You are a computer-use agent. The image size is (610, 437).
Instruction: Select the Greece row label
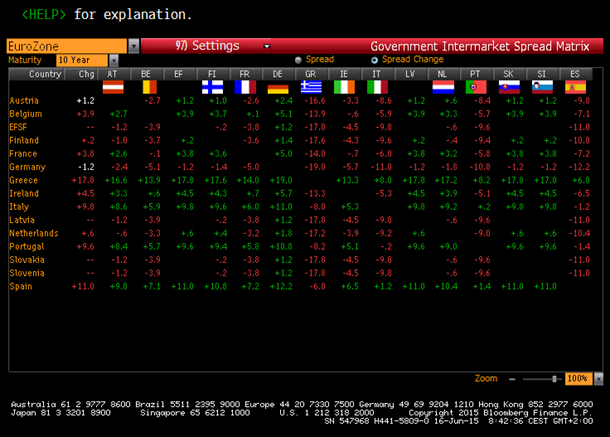click(23, 179)
